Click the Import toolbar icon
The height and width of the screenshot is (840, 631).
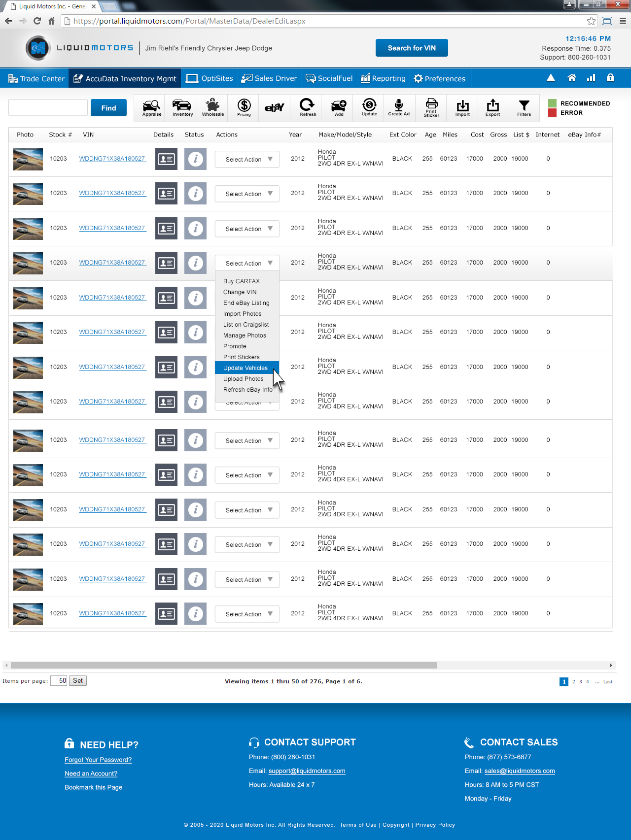[462, 107]
